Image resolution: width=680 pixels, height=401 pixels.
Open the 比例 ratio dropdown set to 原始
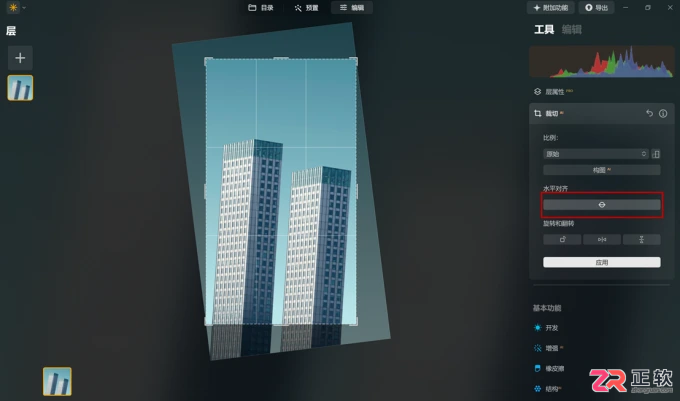(x=596, y=154)
